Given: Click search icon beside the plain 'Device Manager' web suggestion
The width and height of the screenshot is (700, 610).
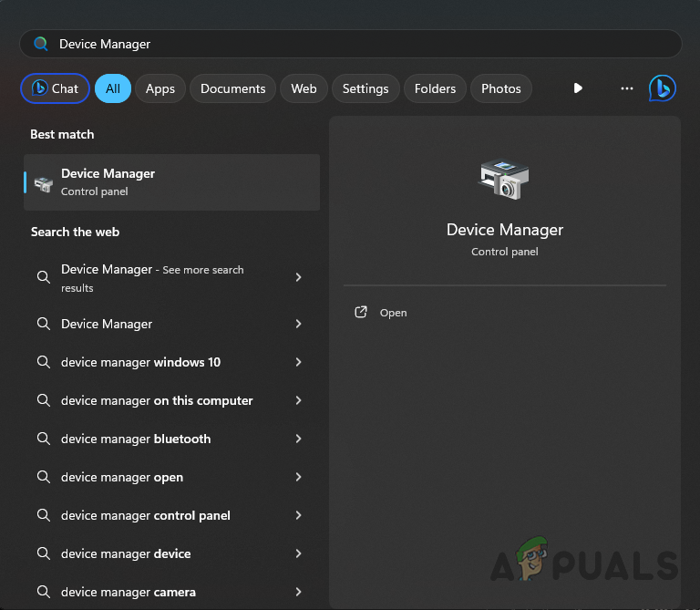Looking at the screenshot, I should (44, 324).
